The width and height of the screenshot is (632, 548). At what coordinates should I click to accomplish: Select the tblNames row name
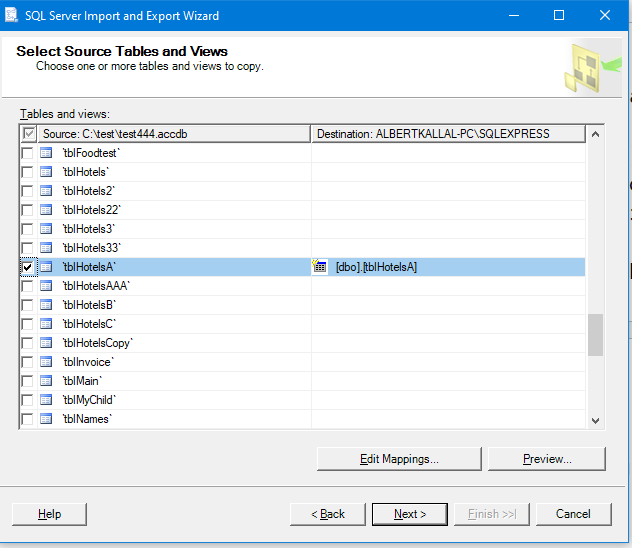coord(87,419)
